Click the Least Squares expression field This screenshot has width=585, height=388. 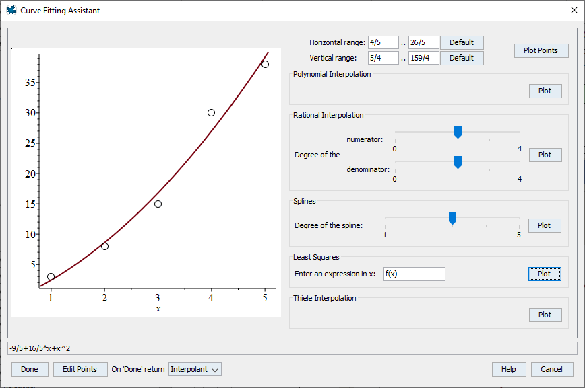coord(414,273)
